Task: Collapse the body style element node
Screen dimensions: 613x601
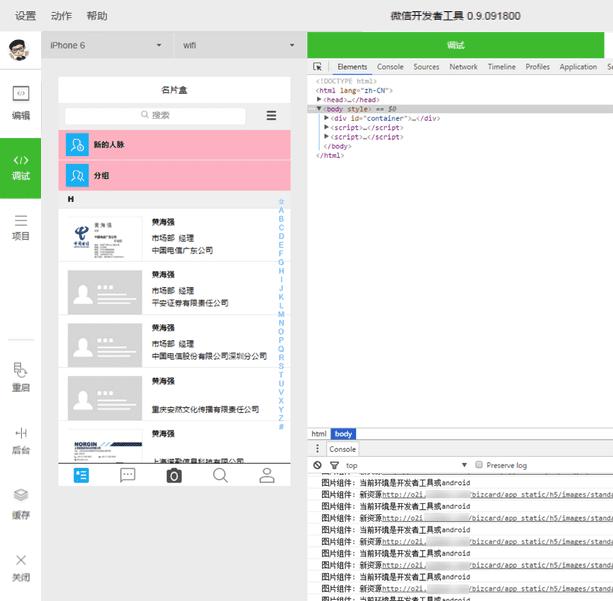Action: click(319, 109)
